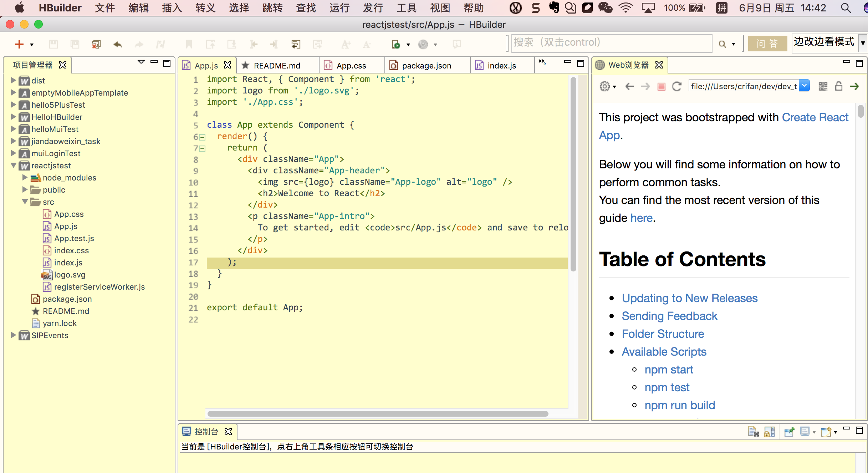Open the URL history dropdown

pos(804,86)
